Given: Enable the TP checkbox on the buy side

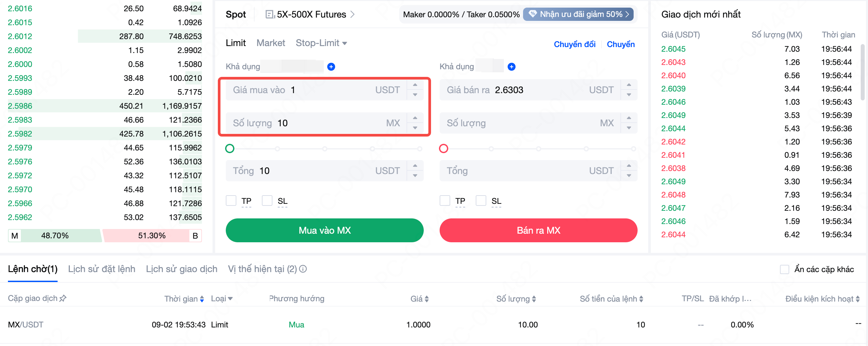Looking at the screenshot, I should click(x=231, y=201).
